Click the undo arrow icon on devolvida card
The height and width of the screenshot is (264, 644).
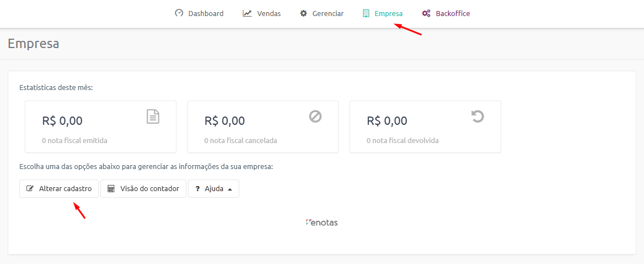pos(477,117)
